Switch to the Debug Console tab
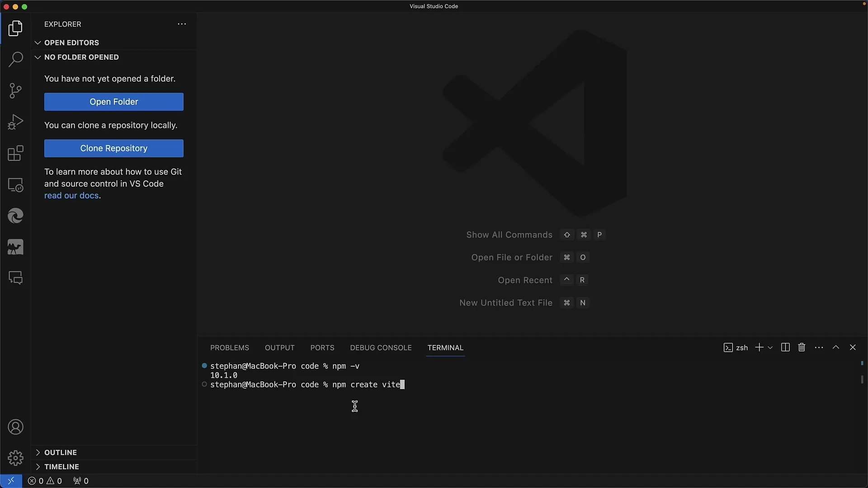 point(381,347)
